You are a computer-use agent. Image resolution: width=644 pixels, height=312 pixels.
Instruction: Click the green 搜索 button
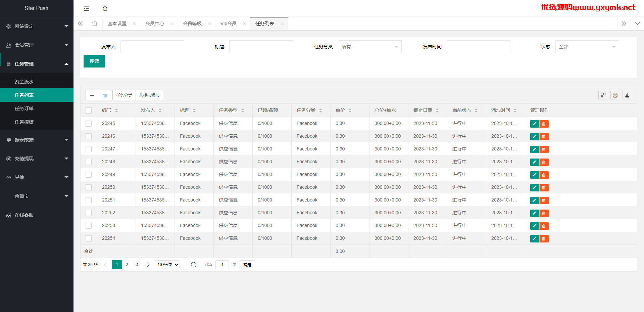94,61
